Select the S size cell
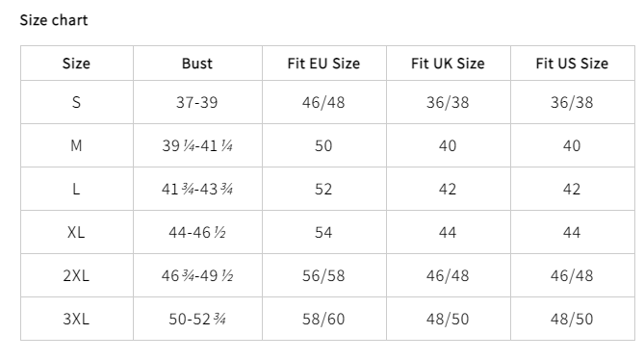This screenshot has width=644, height=360. coord(77,102)
